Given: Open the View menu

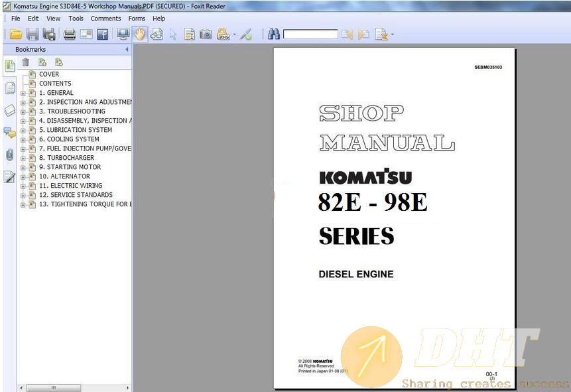Looking at the screenshot, I should [x=53, y=18].
